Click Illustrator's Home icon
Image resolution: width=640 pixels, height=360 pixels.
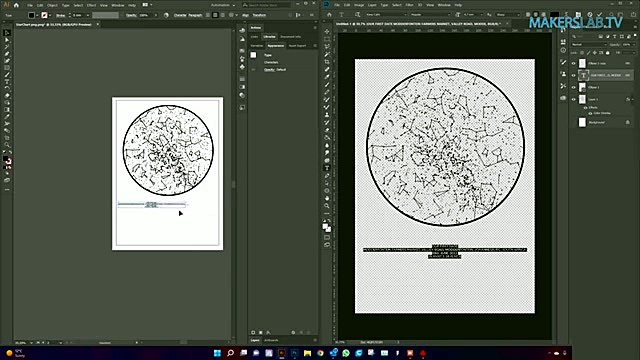[x=16, y=5]
